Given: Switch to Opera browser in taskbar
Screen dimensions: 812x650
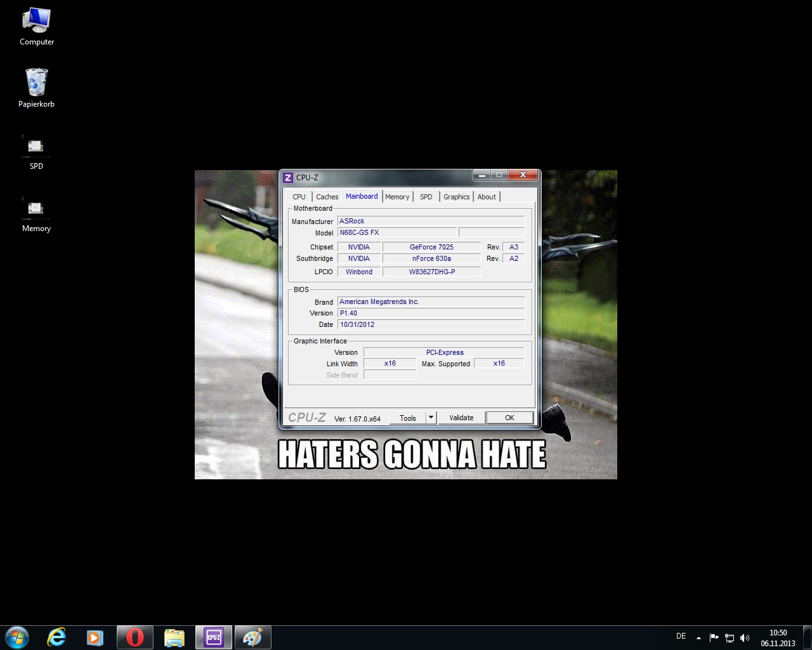Looking at the screenshot, I should [134, 637].
